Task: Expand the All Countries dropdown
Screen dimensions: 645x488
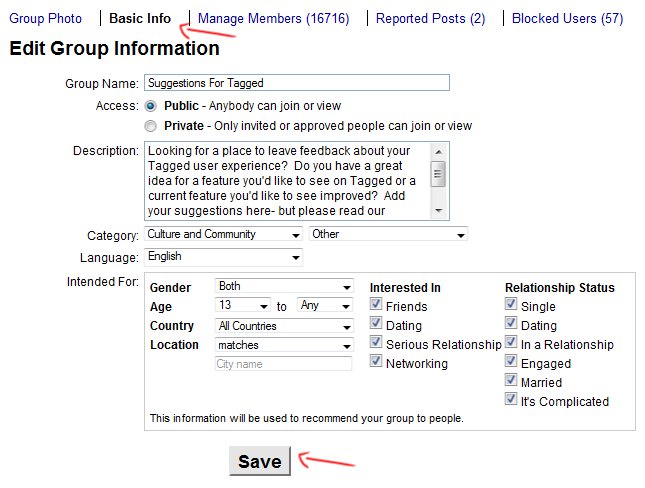Action: pyautogui.click(x=284, y=326)
